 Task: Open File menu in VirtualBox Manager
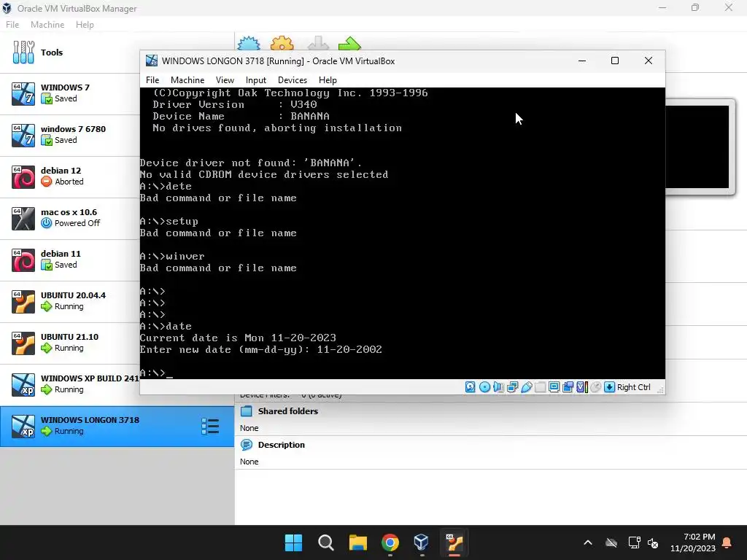12,25
